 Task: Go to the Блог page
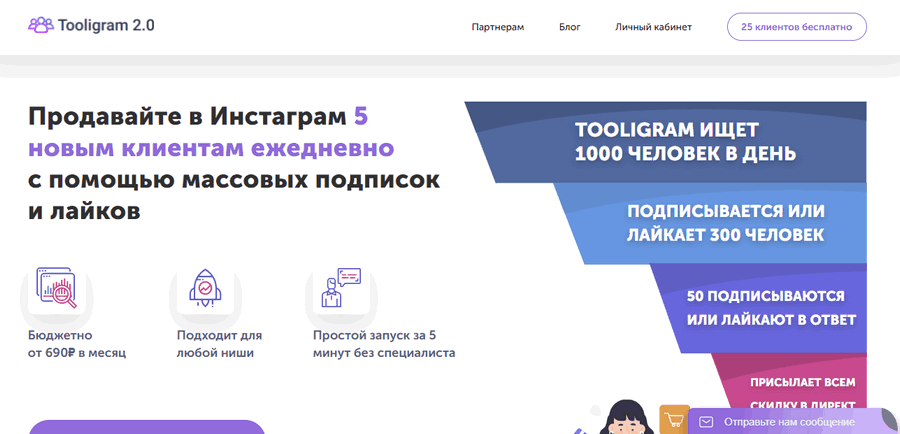[x=569, y=27]
